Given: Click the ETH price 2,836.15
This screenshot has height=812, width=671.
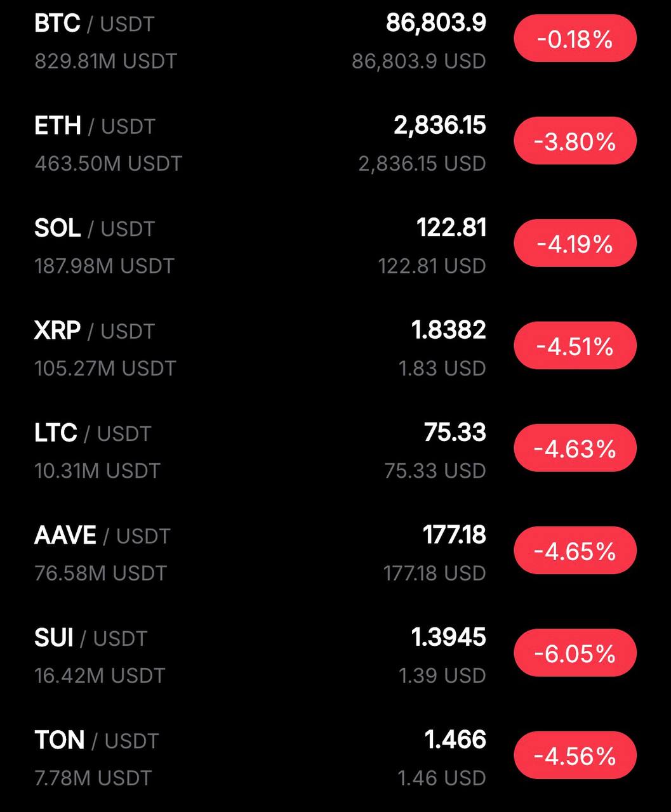Looking at the screenshot, I should 439,126.
